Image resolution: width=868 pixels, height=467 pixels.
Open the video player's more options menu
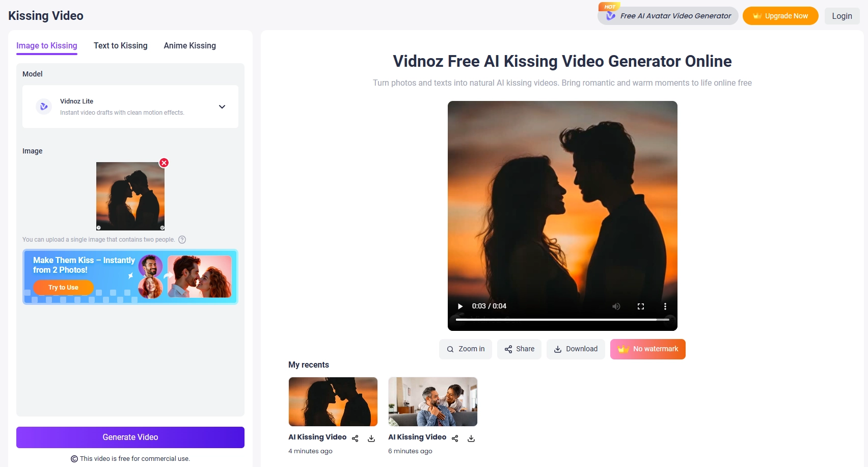tap(665, 306)
